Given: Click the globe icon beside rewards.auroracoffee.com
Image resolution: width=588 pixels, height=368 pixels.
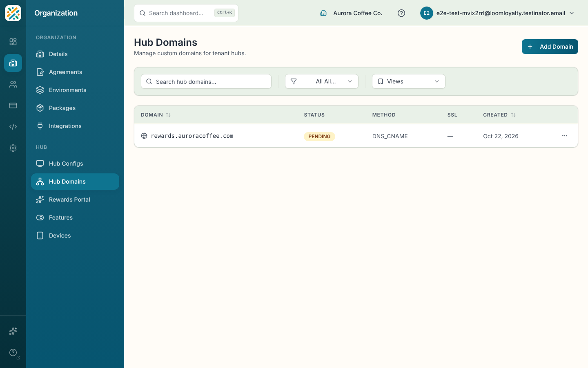Looking at the screenshot, I should (144, 136).
